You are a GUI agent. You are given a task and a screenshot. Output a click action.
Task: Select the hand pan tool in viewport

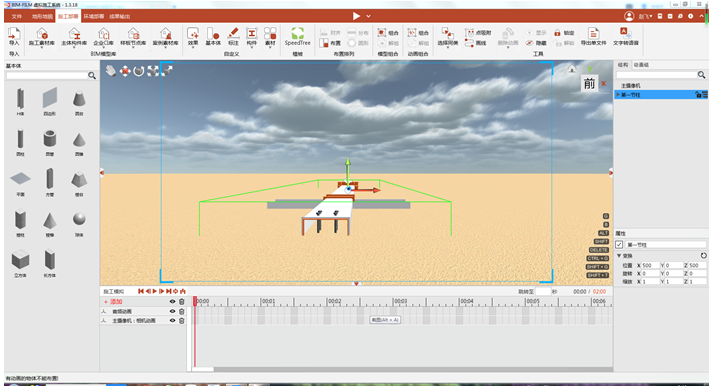click(111, 71)
